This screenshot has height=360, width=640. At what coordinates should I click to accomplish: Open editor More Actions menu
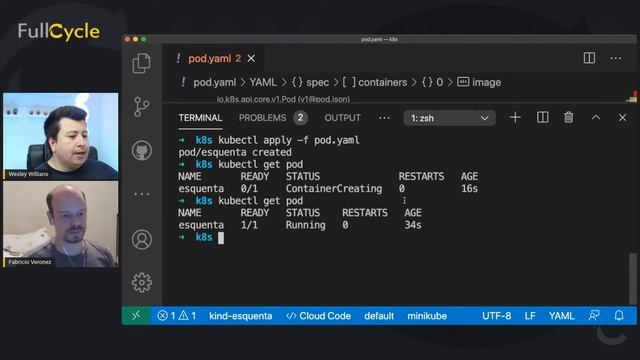(x=616, y=58)
